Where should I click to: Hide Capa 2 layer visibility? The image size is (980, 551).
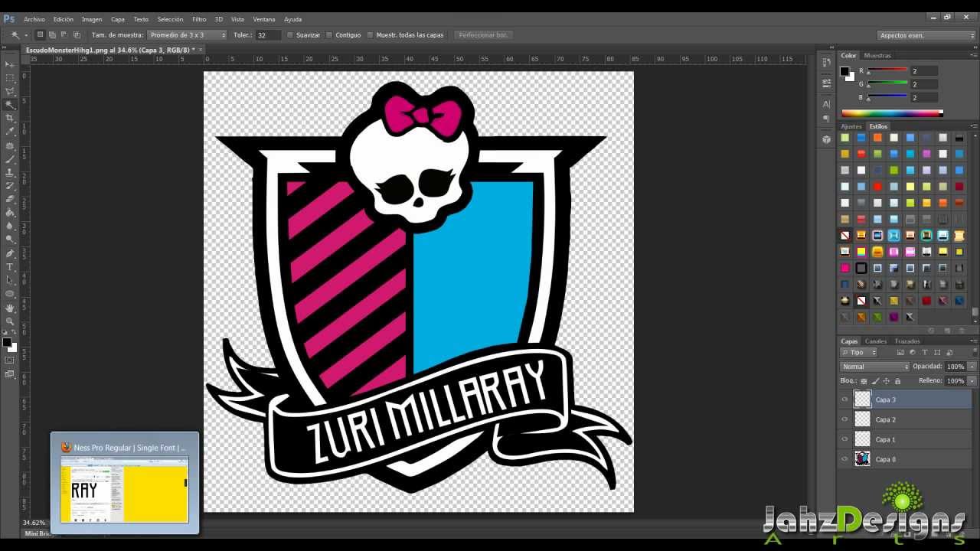(845, 419)
